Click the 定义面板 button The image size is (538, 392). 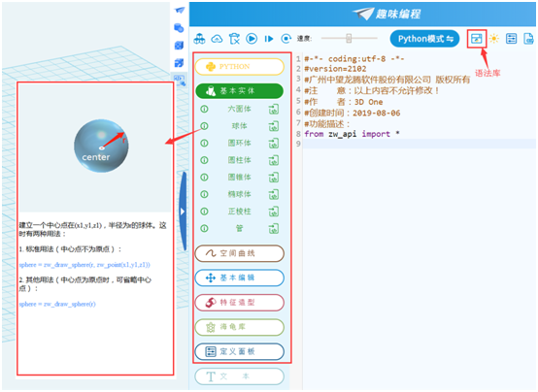click(240, 351)
